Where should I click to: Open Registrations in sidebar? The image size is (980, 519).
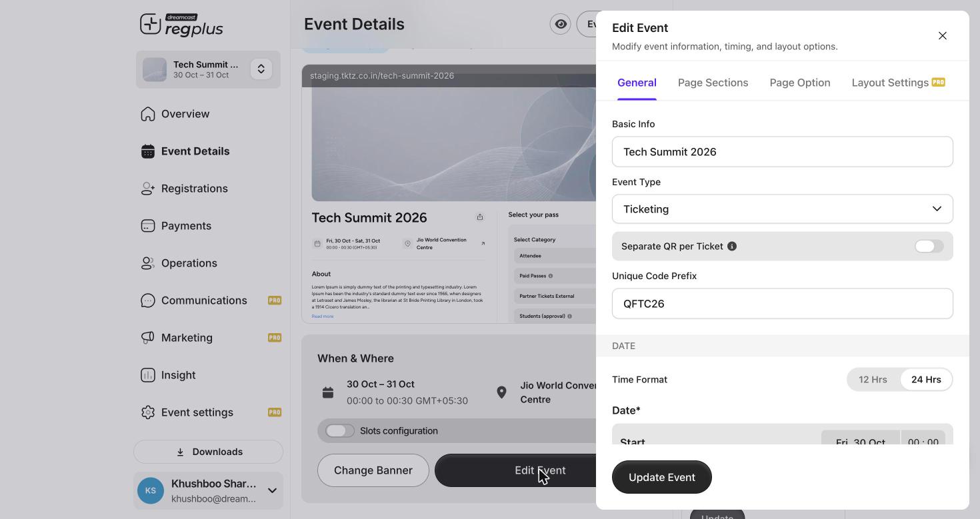pyautogui.click(x=208, y=189)
